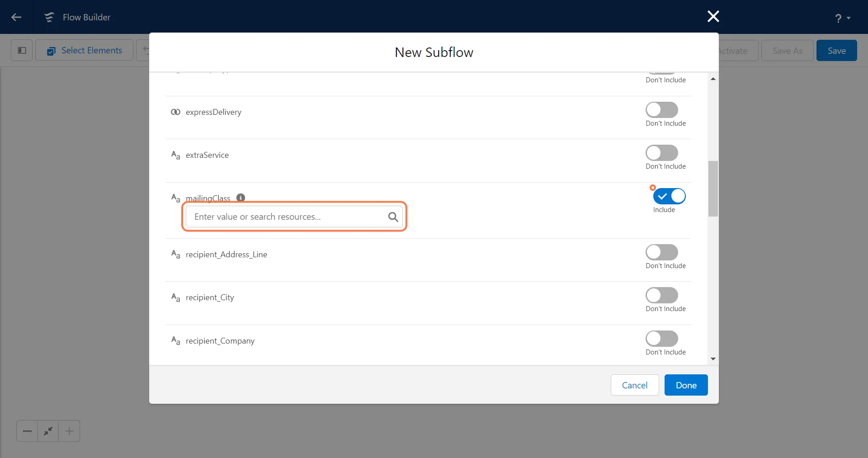Open the help question mark dropdown

point(842,18)
